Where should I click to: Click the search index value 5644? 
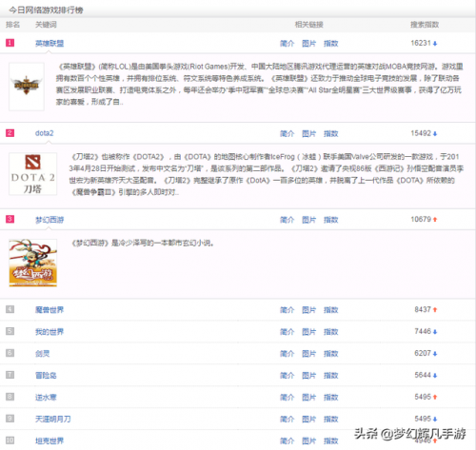[423, 375]
